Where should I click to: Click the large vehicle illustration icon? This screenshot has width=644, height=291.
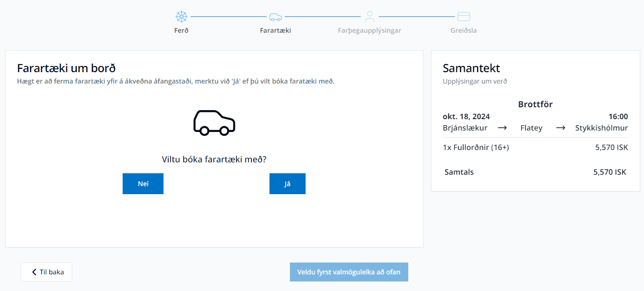(214, 122)
